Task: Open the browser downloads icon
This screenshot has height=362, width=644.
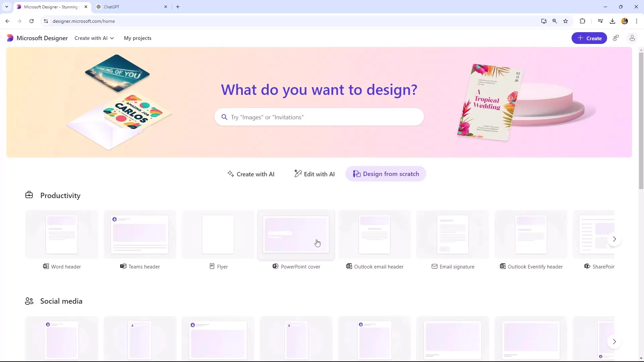Action: (612, 21)
